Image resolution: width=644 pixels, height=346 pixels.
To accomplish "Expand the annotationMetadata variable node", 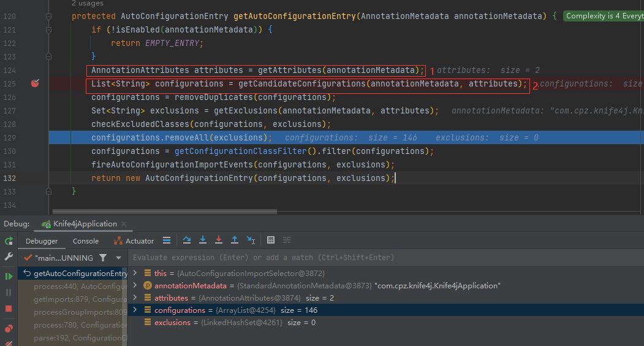I will 135,285.
